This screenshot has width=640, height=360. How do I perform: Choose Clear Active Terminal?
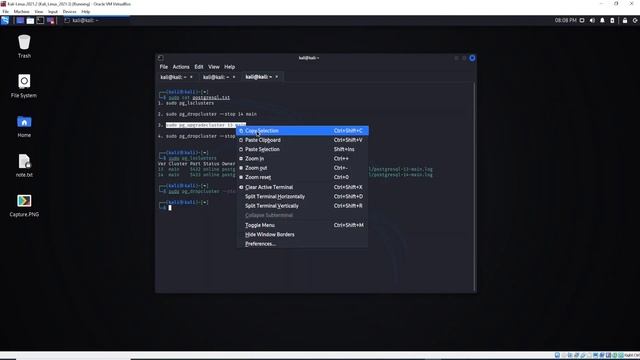tap(302, 187)
